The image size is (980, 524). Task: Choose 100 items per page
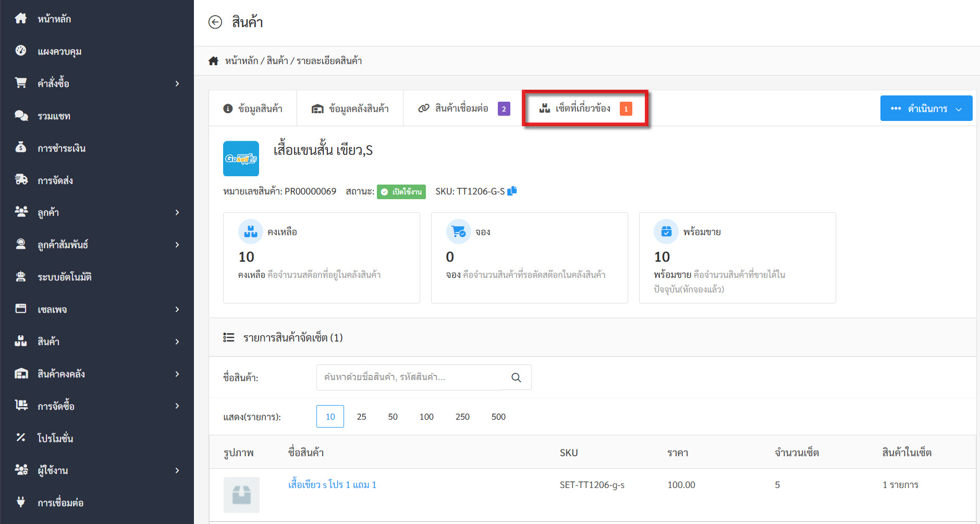426,417
